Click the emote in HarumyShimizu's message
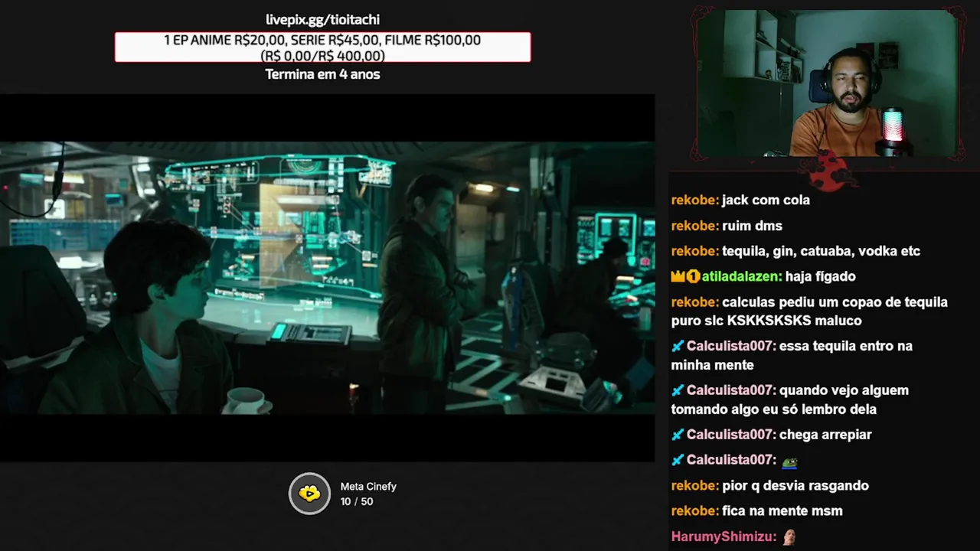980x551 pixels. coord(789,537)
